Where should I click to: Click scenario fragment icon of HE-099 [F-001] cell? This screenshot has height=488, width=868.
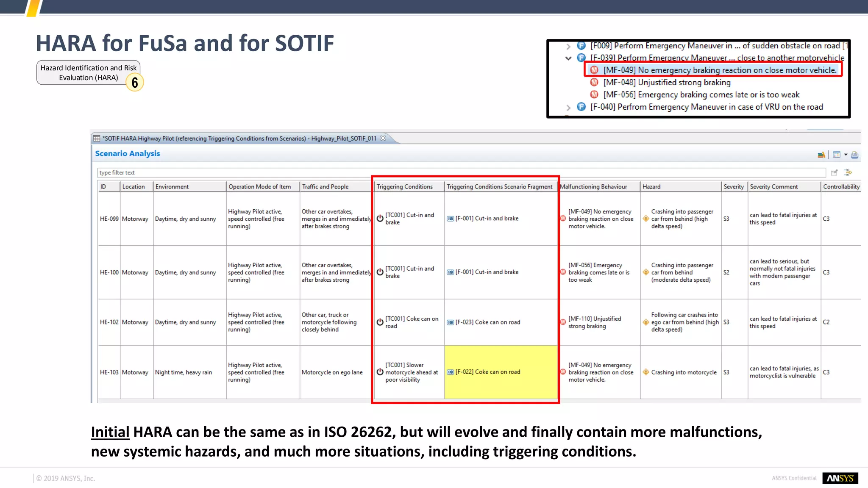click(450, 219)
